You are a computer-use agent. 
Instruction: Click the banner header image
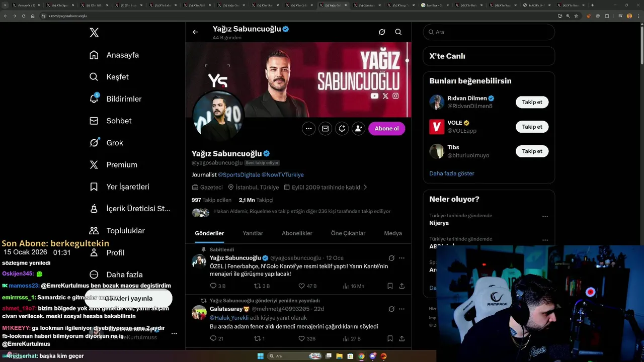(298, 79)
